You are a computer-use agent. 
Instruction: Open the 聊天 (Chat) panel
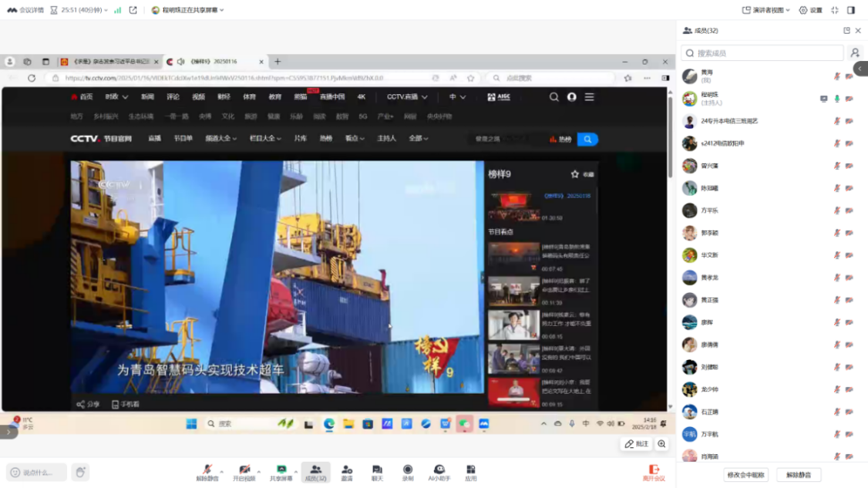click(377, 472)
